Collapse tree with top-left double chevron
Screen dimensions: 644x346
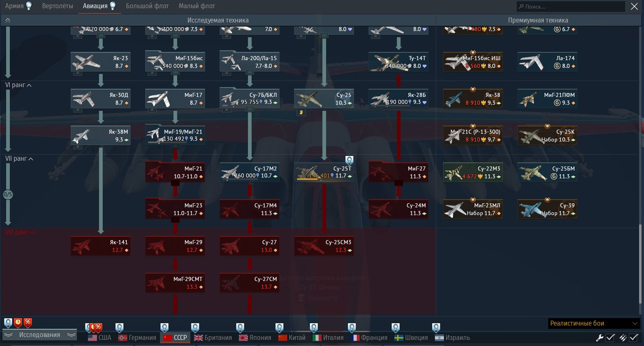tap(7, 20)
